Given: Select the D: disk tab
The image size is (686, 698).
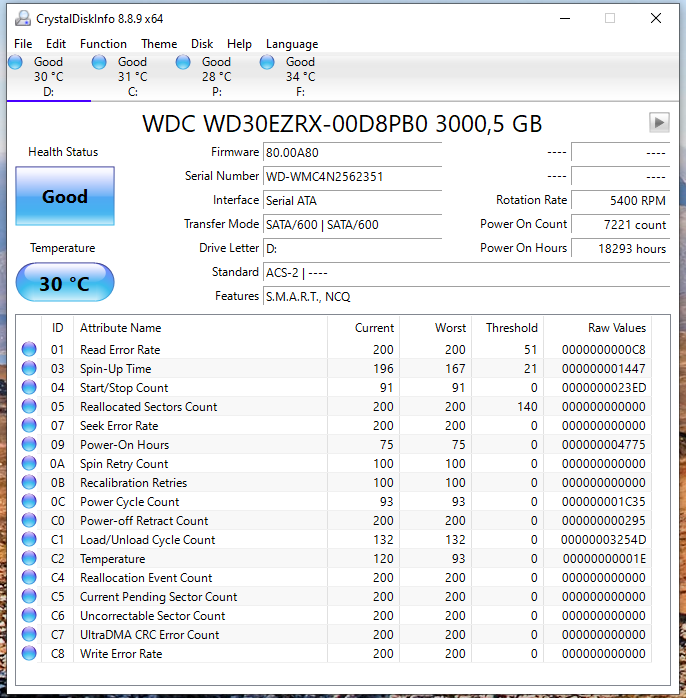Looking at the screenshot, I should coord(49,77).
